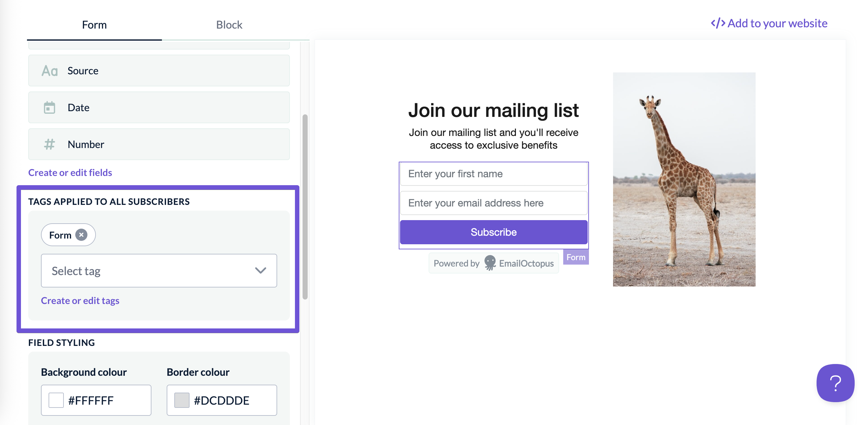Image resolution: width=868 pixels, height=425 pixels.
Task: Click the EmailOctopus octopus logo
Action: [x=490, y=263]
